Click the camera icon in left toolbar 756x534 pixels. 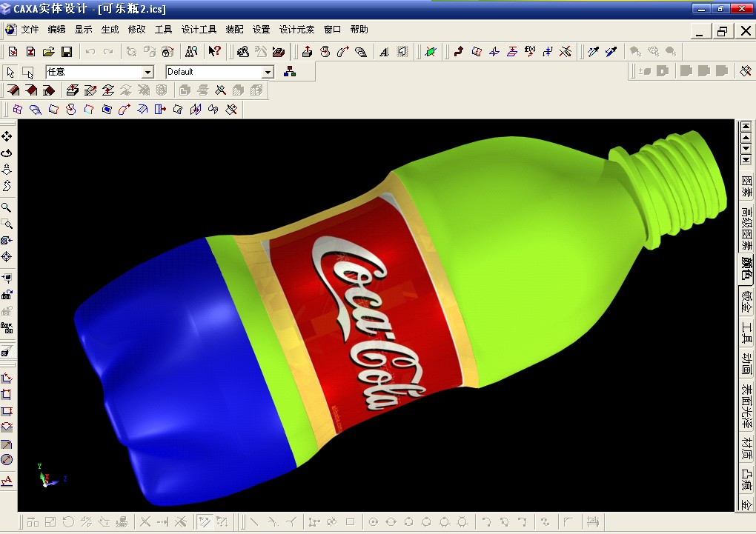click(6, 295)
